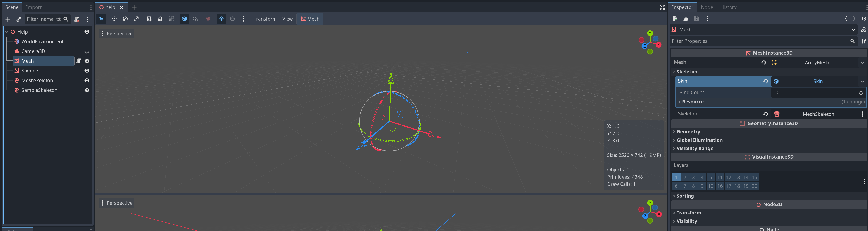The width and height of the screenshot is (868, 231).
Task: Click the preview environment globe icon
Action: (232, 19)
